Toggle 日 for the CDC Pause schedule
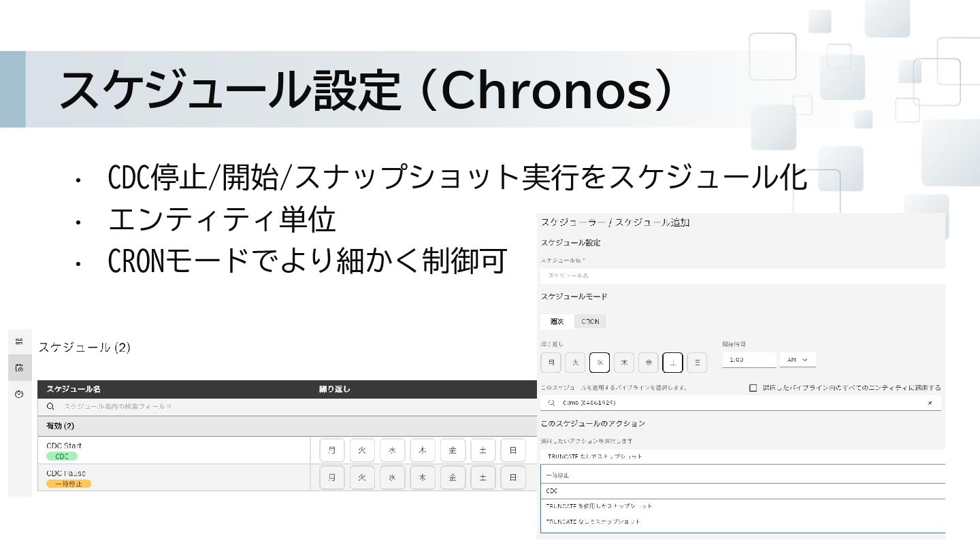 (x=513, y=478)
